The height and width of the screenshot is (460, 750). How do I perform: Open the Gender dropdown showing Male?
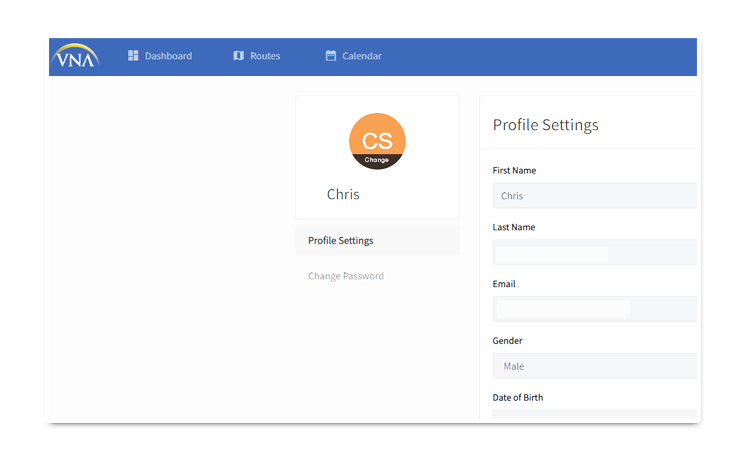pos(595,366)
